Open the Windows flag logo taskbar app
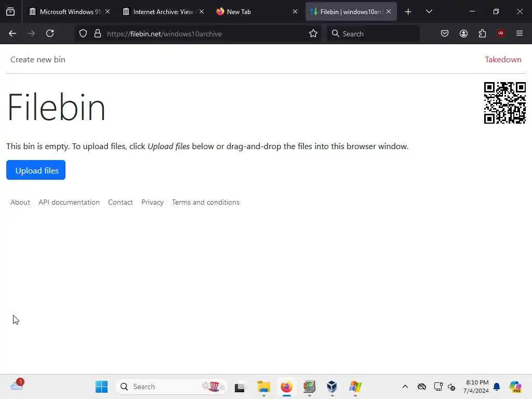Image resolution: width=532 pixels, height=399 pixels. coord(355,387)
